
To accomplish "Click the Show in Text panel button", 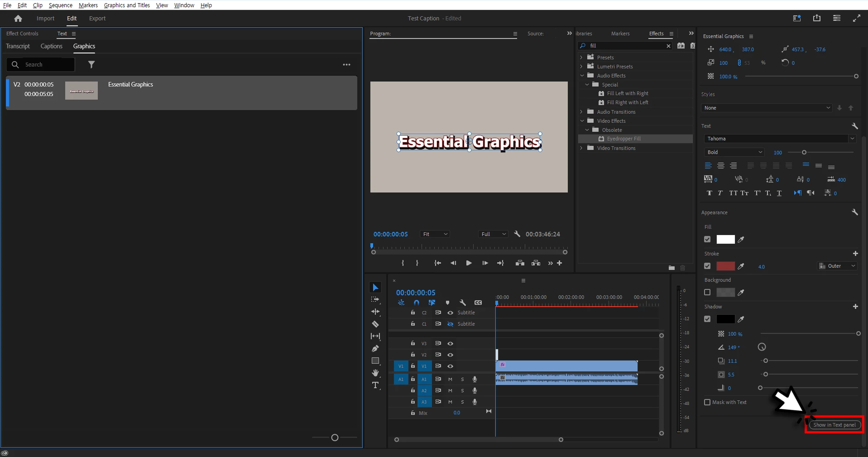I will point(834,425).
